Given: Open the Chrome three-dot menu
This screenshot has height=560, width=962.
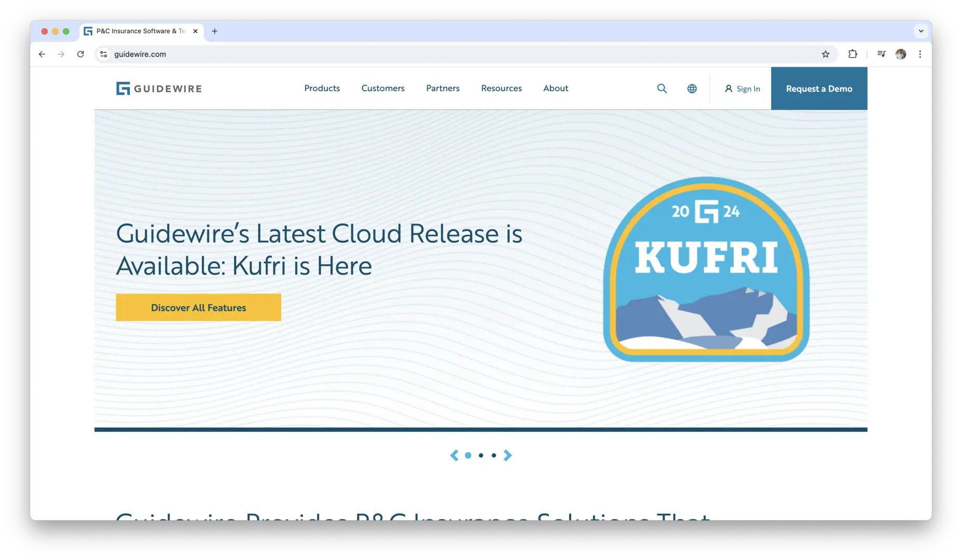Looking at the screenshot, I should click(x=920, y=54).
